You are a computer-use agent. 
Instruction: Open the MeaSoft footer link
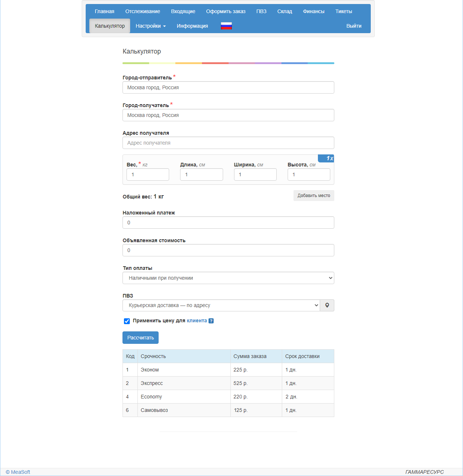point(18,472)
